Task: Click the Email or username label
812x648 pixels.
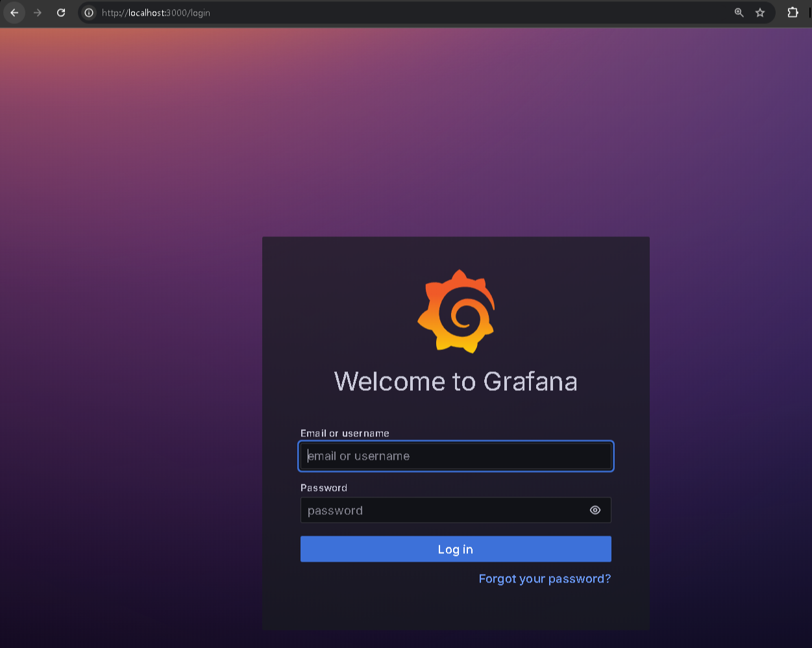Action: tap(345, 433)
